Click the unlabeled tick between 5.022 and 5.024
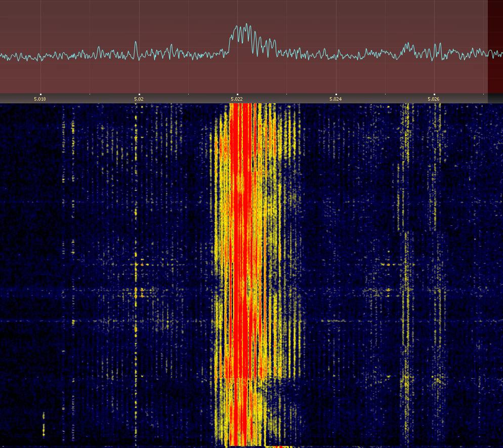Screen dimensions: 503x448 (286, 94)
